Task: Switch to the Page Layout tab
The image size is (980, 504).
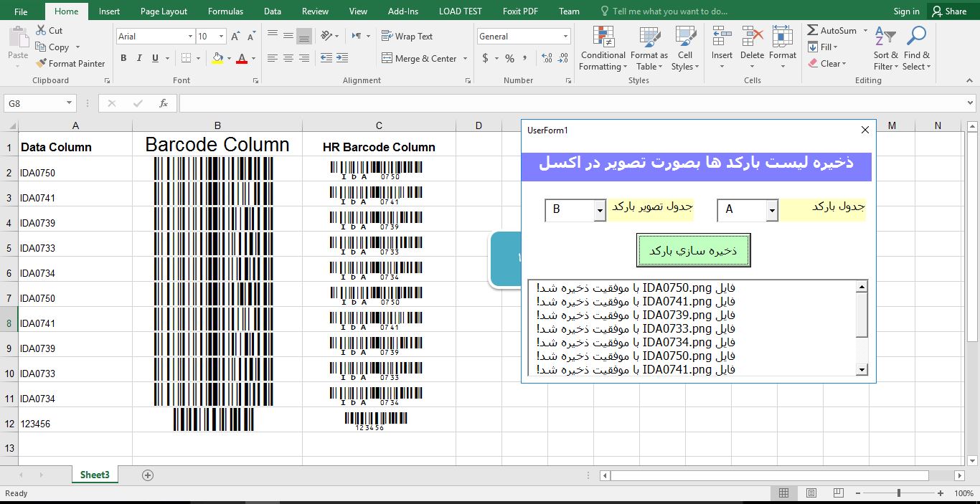Action: (164, 11)
